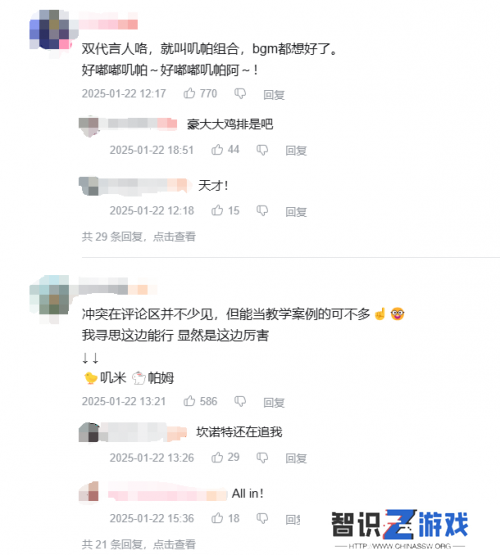Expand all 29 replies of first comment

pyautogui.click(x=138, y=236)
